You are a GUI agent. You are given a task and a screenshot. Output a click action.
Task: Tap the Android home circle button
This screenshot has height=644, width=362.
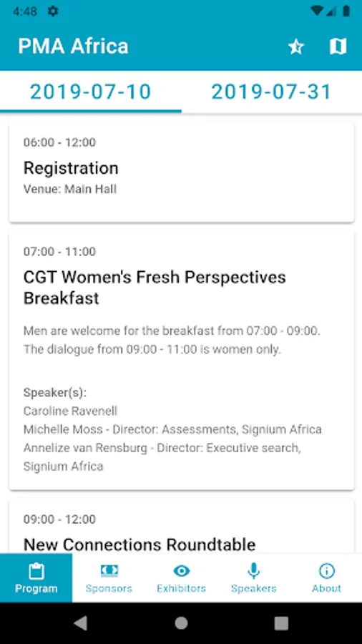tap(181, 623)
